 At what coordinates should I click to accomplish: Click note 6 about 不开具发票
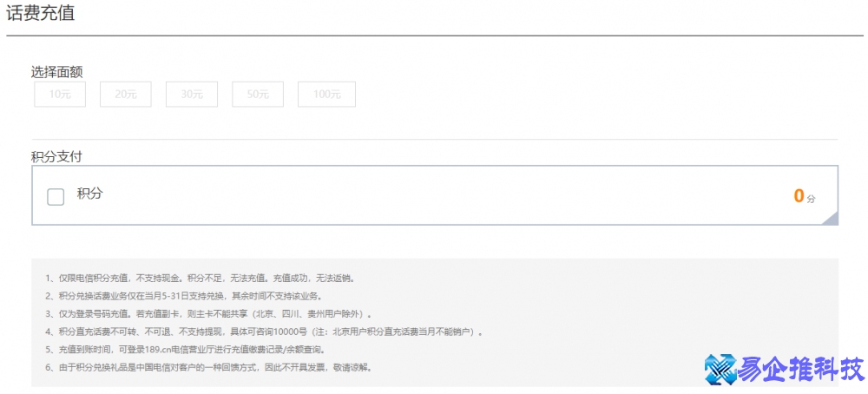[209, 367]
